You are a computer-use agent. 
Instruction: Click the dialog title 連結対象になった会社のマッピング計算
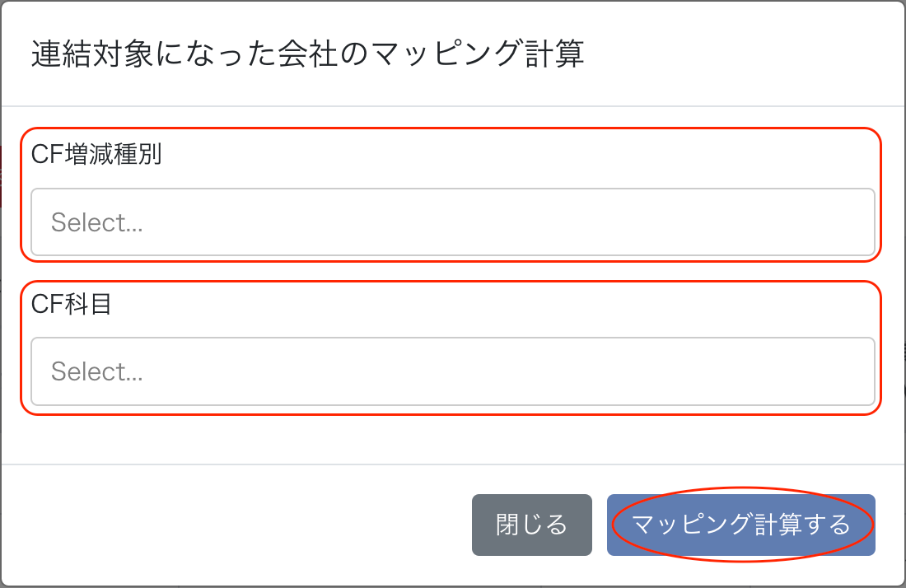click(x=307, y=55)
